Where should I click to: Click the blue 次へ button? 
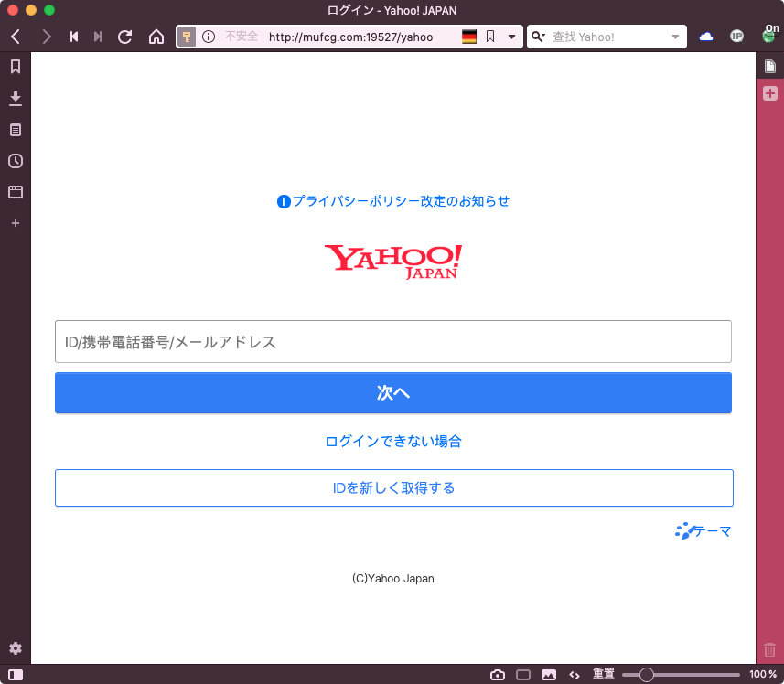[x=393, y=392]
